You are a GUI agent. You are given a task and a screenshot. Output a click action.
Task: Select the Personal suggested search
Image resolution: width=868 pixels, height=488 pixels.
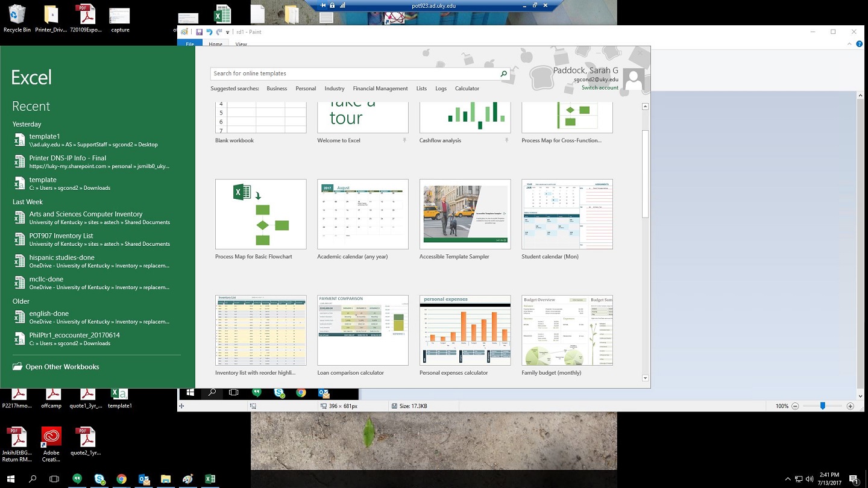coord(306,89)
